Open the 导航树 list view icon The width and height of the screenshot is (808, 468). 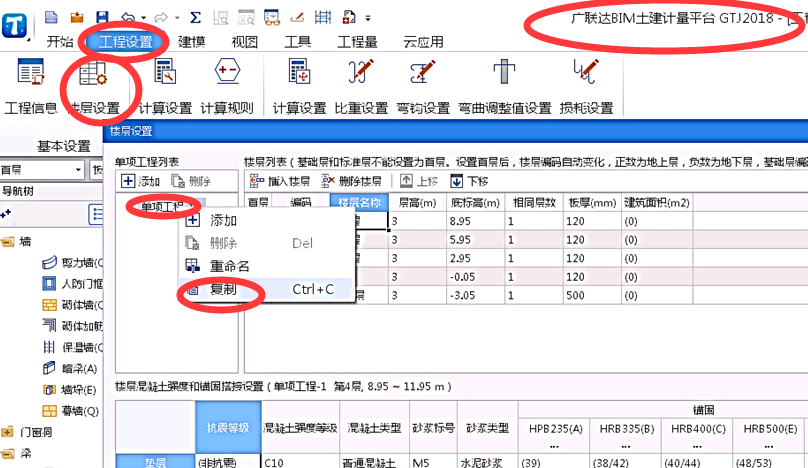96,214
